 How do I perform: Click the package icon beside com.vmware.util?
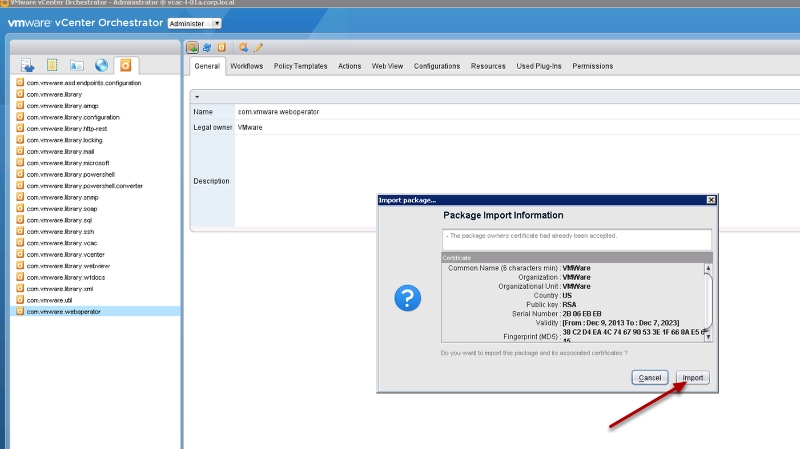click(20, 300)
